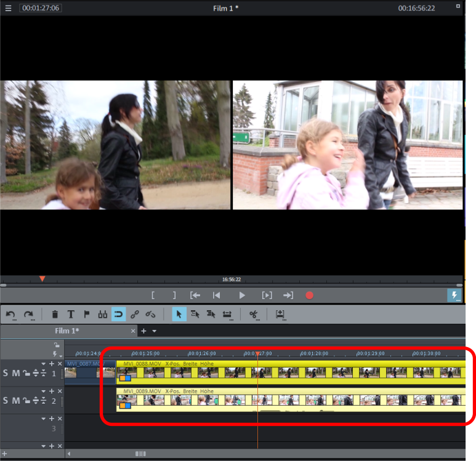Switch to the Film 1* project tab
This screenshot has height=461, width=476.
67,331
